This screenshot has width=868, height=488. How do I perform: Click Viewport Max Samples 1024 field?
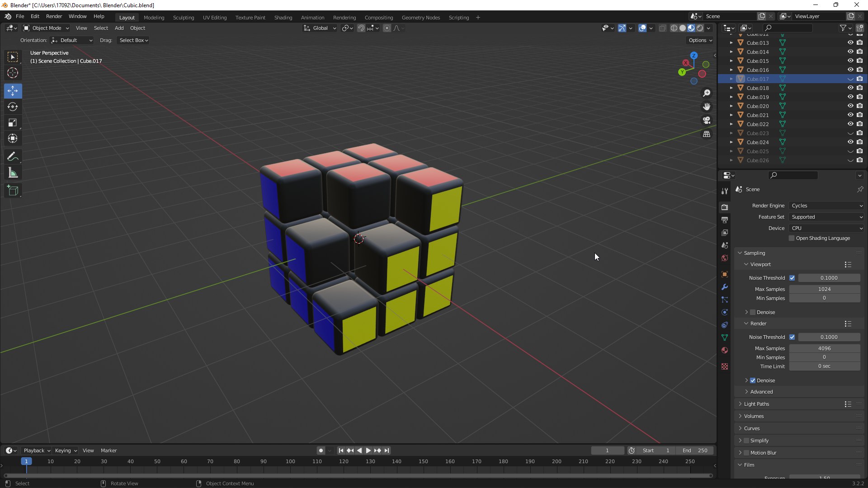click(825, 289)
